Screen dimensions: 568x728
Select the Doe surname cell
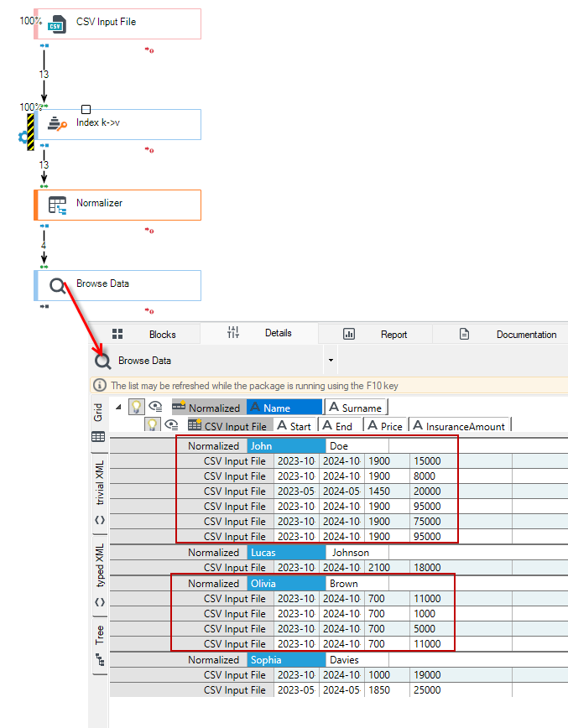click(357, 445)
